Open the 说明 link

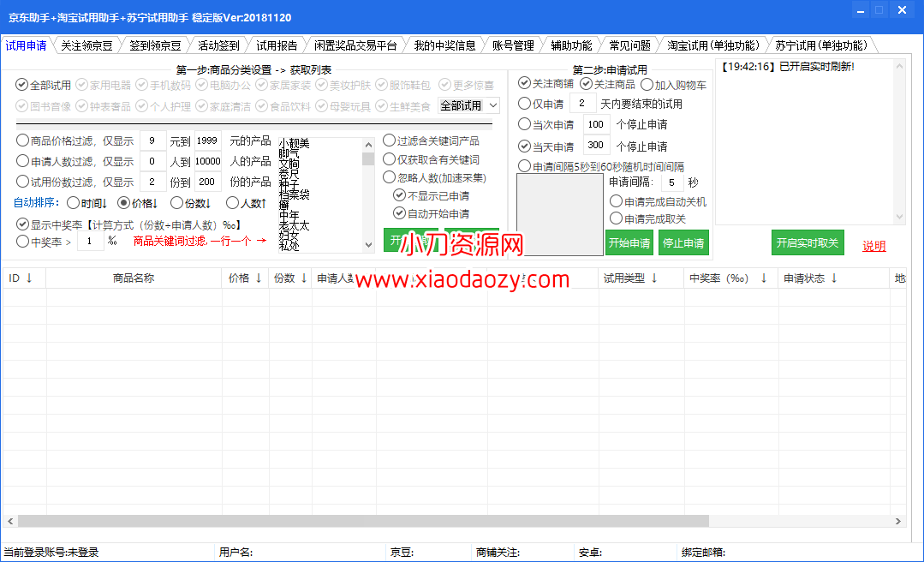click(874, 247)
